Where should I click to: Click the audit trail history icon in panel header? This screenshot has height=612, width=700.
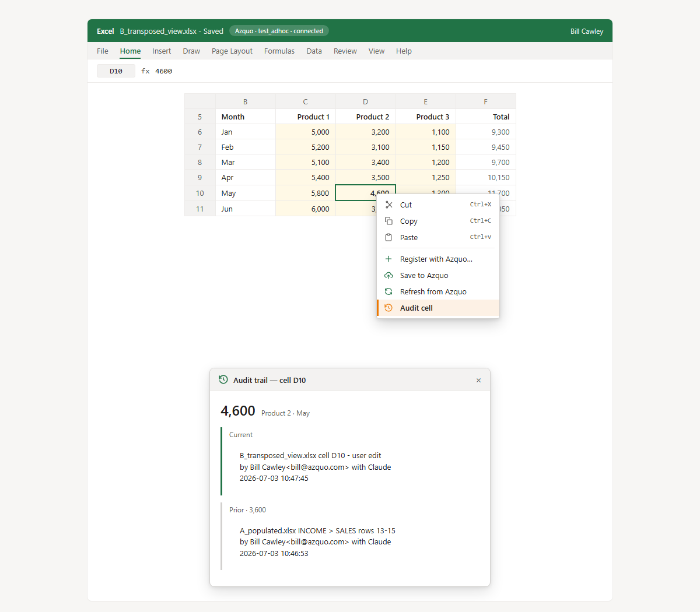223,379
